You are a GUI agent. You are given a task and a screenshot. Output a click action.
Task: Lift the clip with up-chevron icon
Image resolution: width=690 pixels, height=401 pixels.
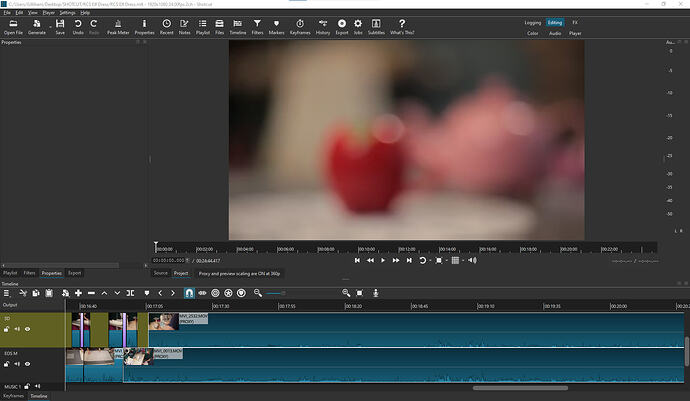point(104,293)
